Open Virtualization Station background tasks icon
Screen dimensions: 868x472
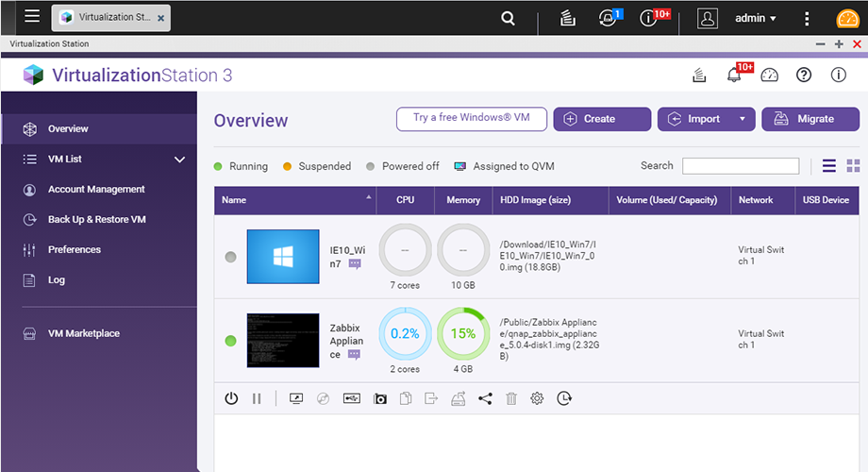point(699,75)
